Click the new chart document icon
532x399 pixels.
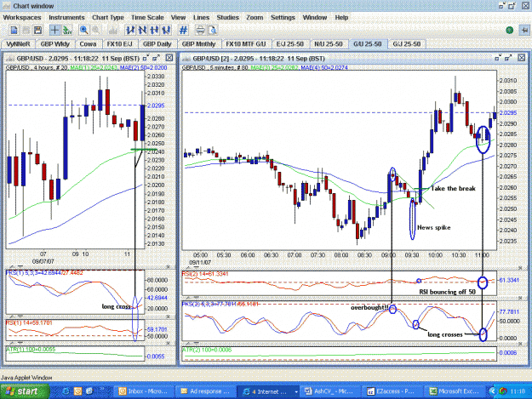click(x=14, y=30)
